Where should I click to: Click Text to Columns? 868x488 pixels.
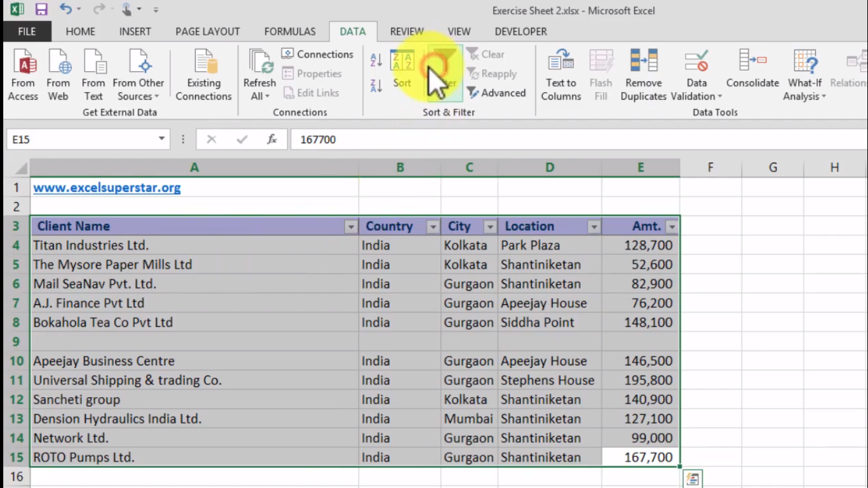pyautogui.click(x=561, y=75)
